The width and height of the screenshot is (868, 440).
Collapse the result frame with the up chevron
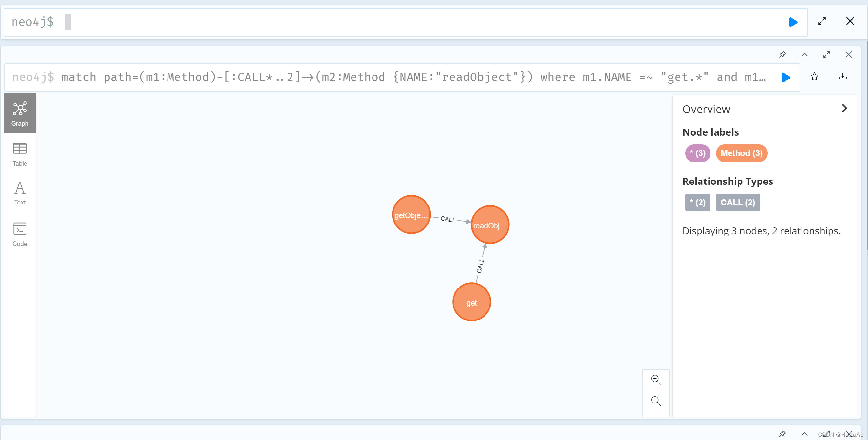click(804, 55)
